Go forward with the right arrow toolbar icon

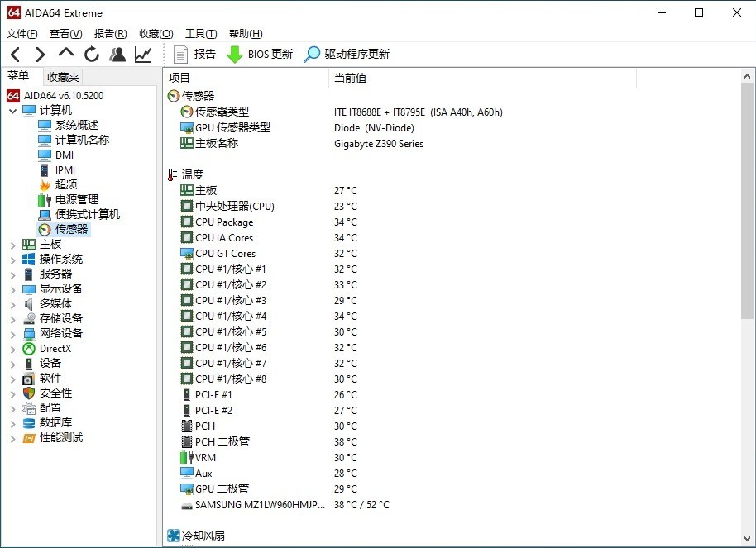point(41,55)
